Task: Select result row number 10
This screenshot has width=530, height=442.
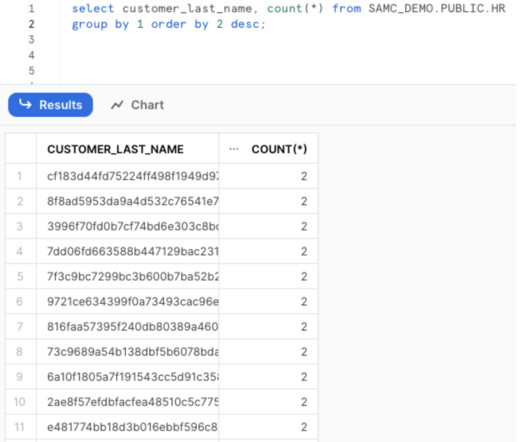Action: 20,402
